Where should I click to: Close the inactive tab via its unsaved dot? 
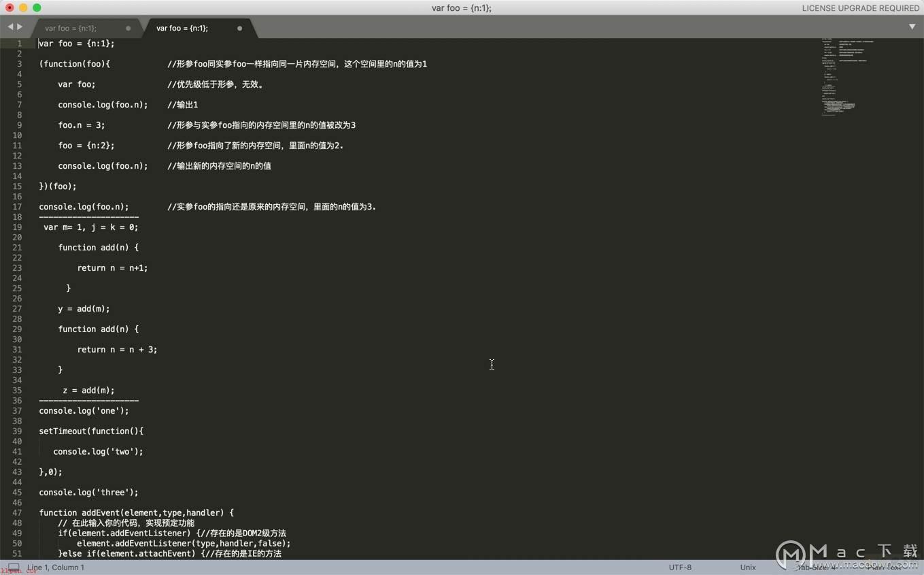128,29
